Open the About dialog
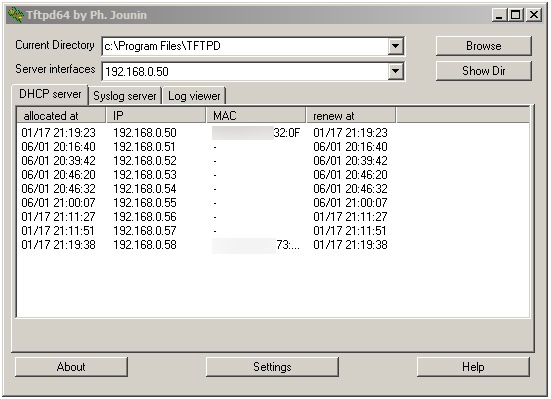The width and height of the screenshot is (551, 399). pos(71,367)
